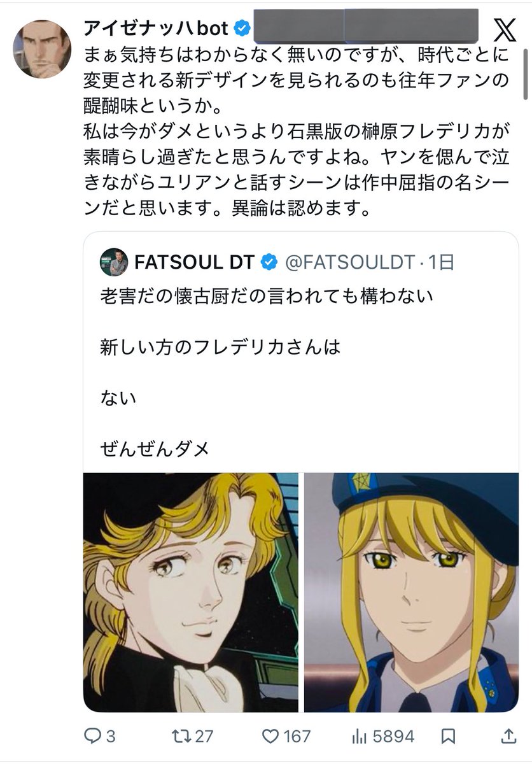Viewport: 532px width, 764px height.
Task: Open アイゼナッハbot profile avatar
Action: (x=43, y=48)
